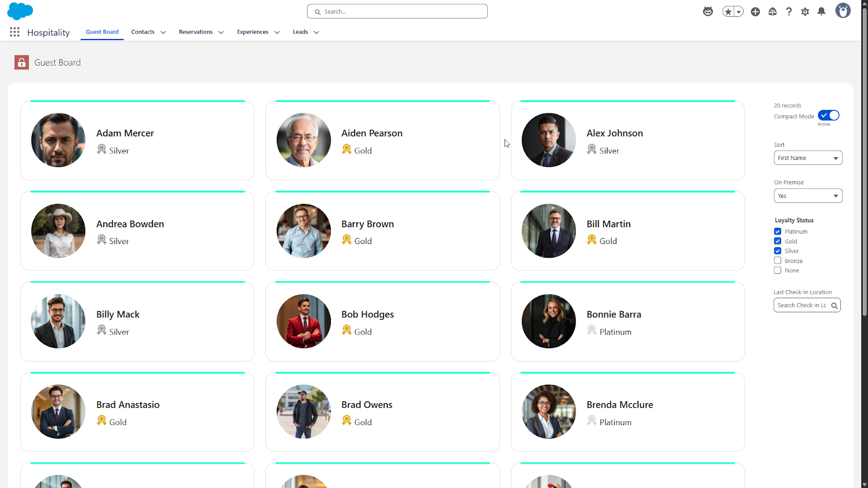Viewport: 868px width, 488px height.
Task: Click Barry Brown's Gold badge icon
Action: pos(347,240)
